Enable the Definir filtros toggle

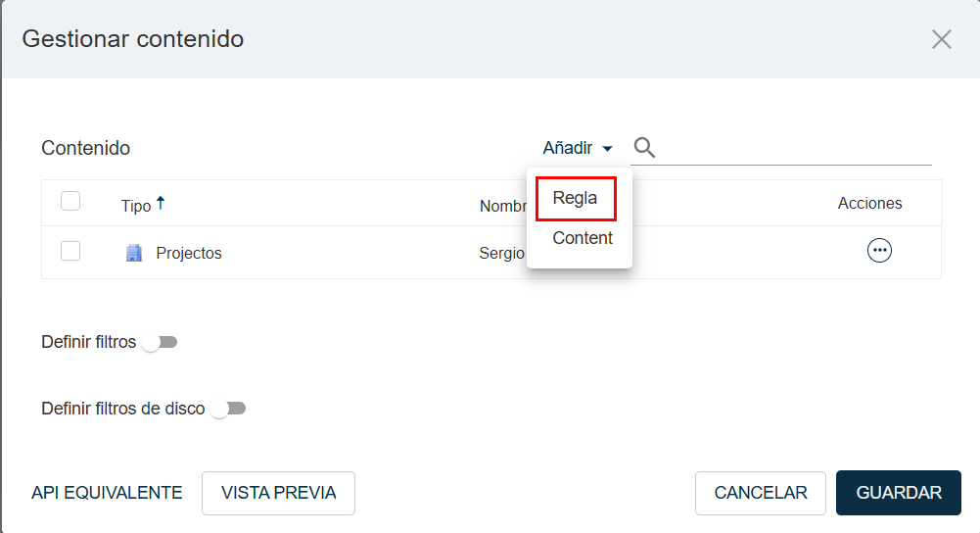[x=159, y=343]
